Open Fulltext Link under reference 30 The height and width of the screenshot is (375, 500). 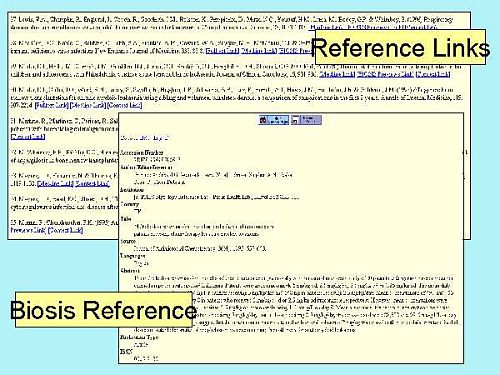[52, 105]
